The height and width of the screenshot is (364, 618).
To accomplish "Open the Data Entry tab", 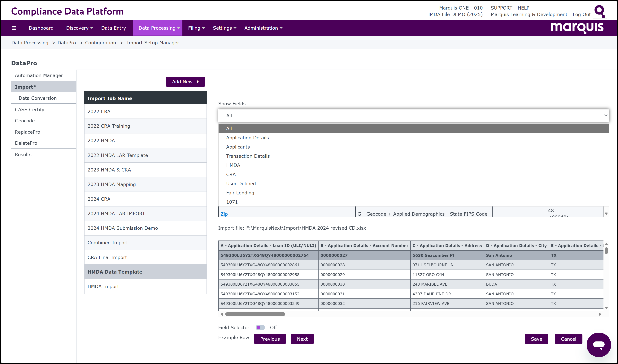I will [113, 28].
